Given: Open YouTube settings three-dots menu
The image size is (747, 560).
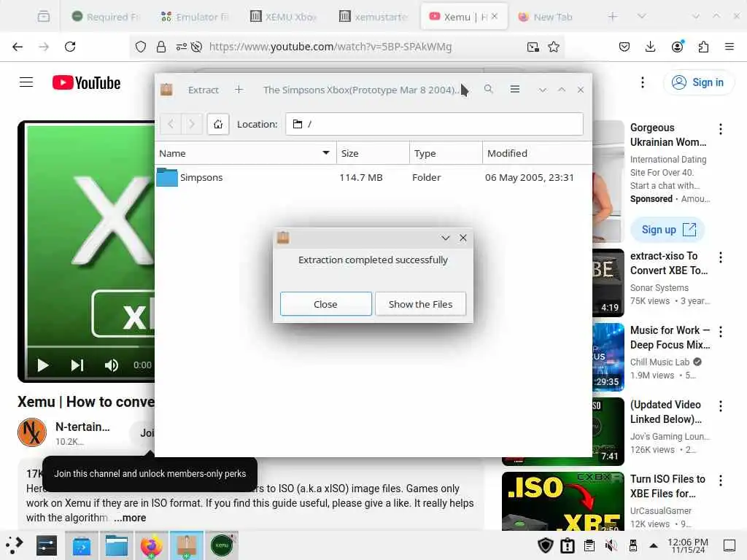Looking at the screenshot, I should pyautogui.click(x=642, y=82).
